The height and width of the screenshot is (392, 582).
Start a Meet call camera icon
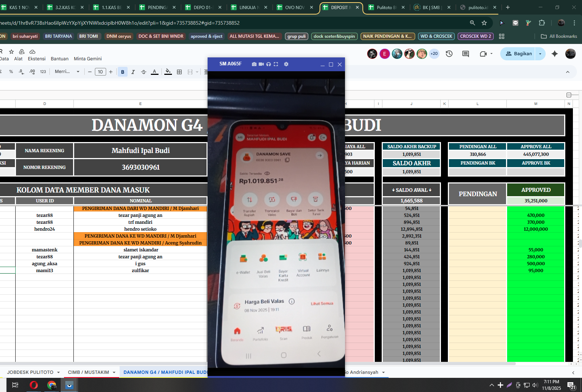(x=483, y=54)
